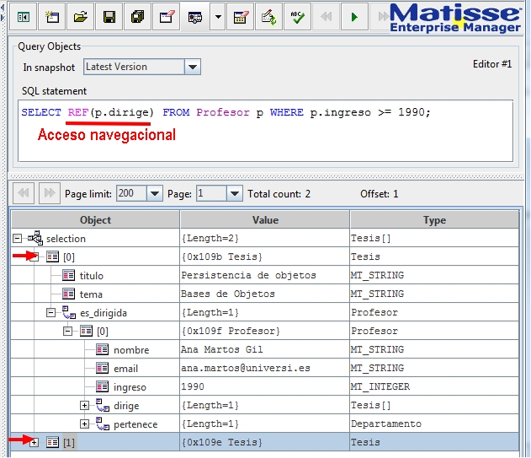Click the Departamento type cell
The height and width of the screenshot is (458, 531).
pos(434,423)
